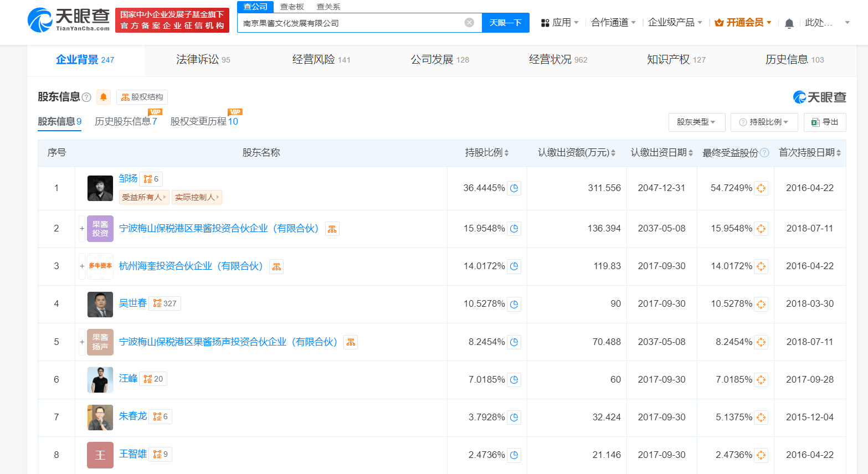View beneficial share path for 7.0185%
Screen dimensions: 868x474
coord(761,380)
